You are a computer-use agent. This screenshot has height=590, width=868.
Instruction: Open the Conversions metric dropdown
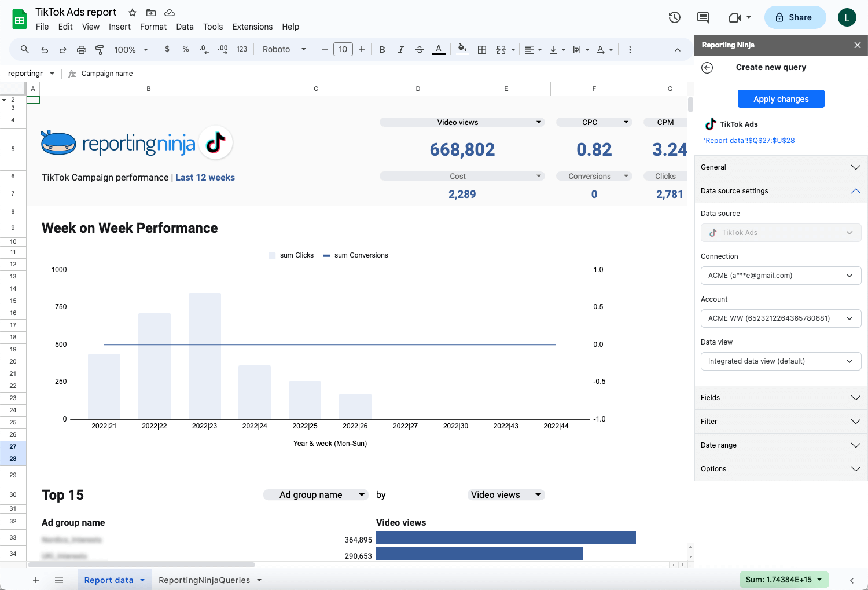pos(594,176)
